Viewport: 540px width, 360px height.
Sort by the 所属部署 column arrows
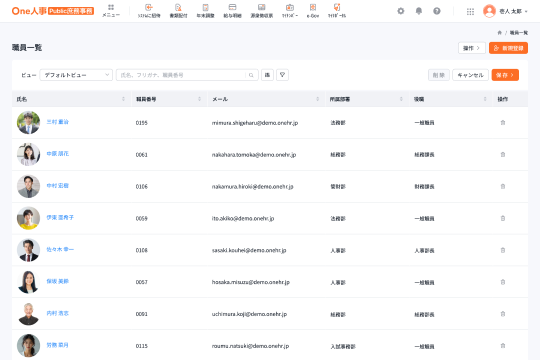click(401, 99)
